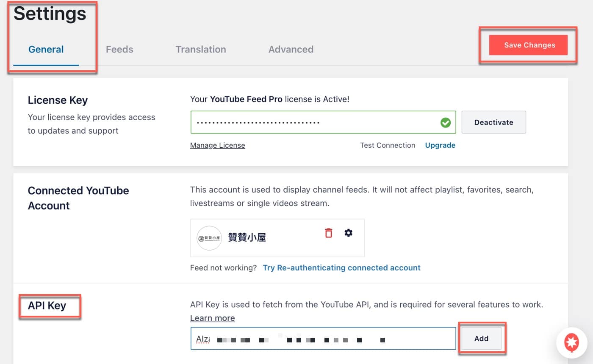Delete the connected YouTube account with trash icon
Image resolution: width=593 pixels, height=364 pixels.
tap(329, 233)
